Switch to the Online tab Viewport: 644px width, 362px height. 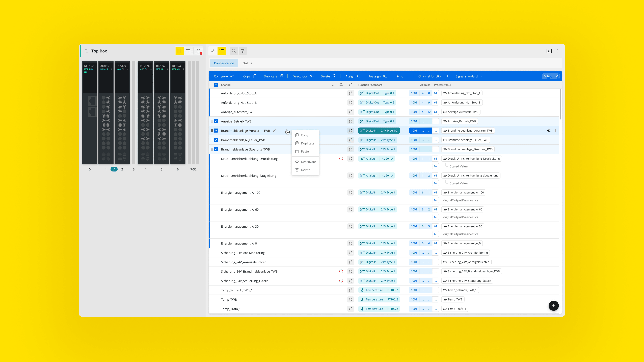pos(247,63)
